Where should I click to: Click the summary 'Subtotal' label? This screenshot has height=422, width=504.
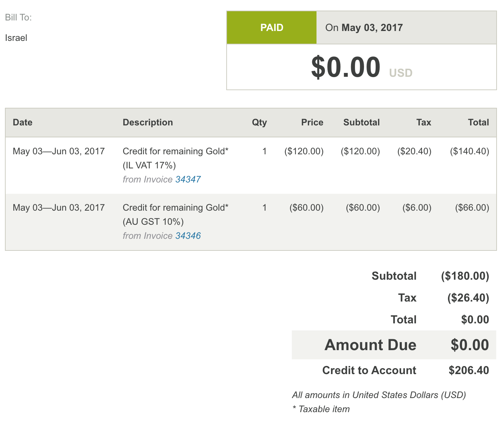[394, 276]
